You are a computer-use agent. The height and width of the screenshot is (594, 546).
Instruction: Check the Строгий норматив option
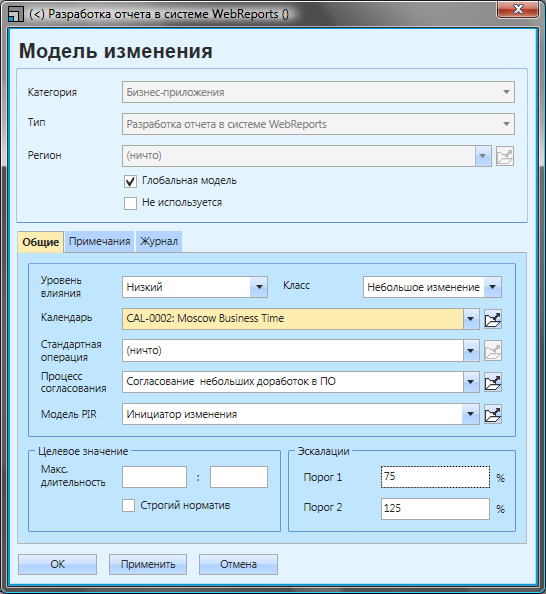click(x=128, y=505)
